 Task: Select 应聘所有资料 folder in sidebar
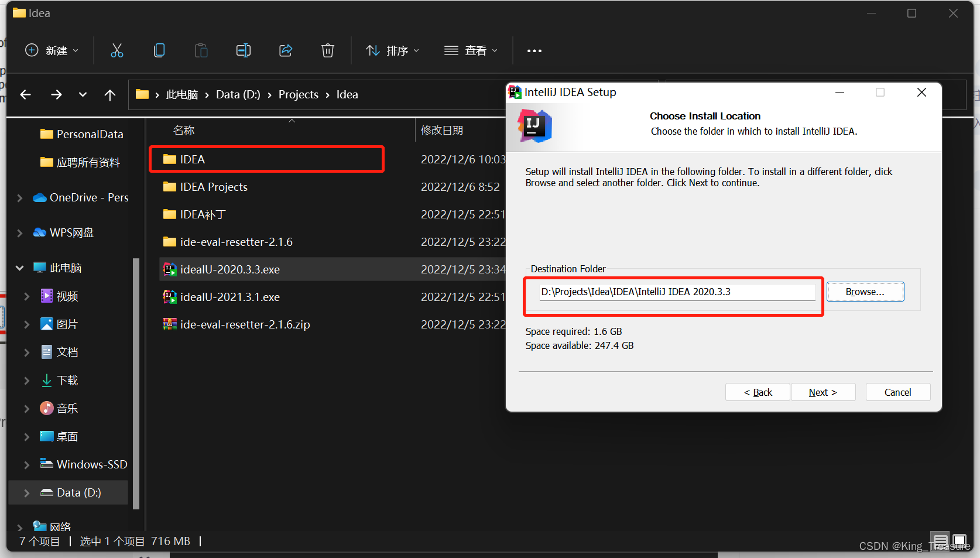click(x=80, y=162)
